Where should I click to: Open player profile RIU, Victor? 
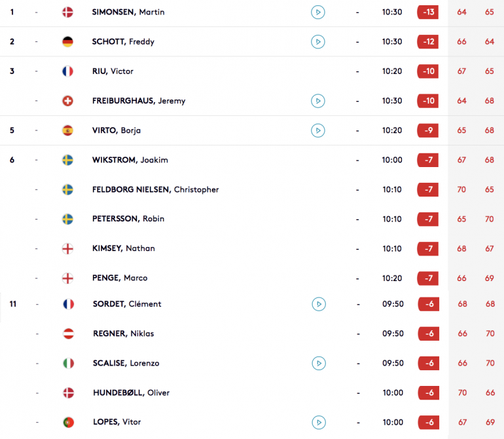[x=113, y=71]
